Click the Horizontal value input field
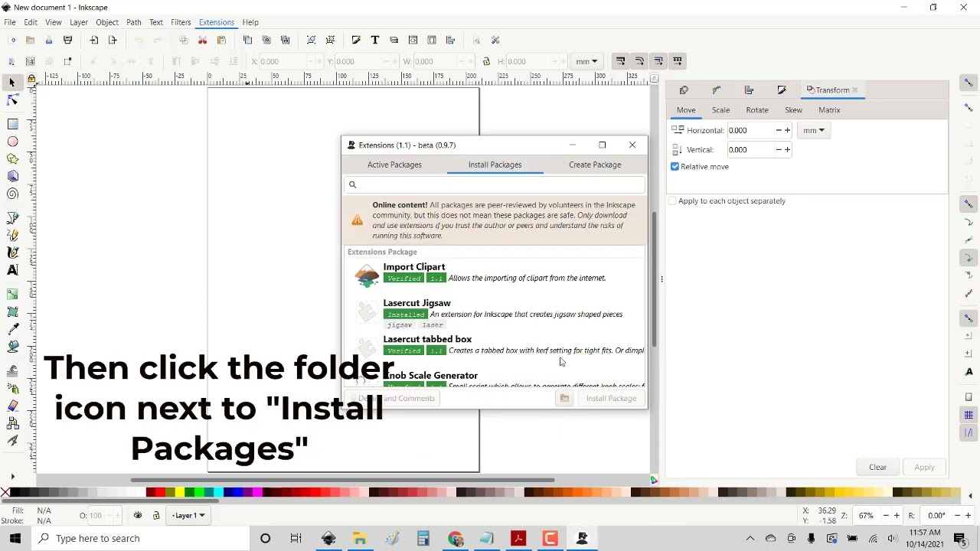980x551 pixels. click(750, 130)
